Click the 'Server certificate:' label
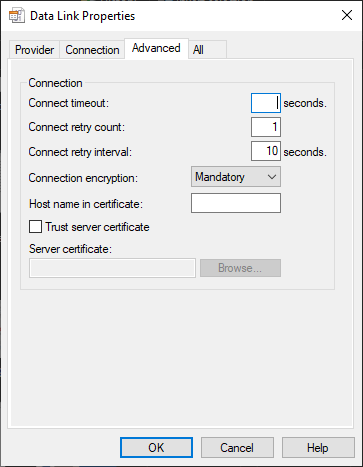Screen dimensions: 363x467 click(x=70, y=249)
